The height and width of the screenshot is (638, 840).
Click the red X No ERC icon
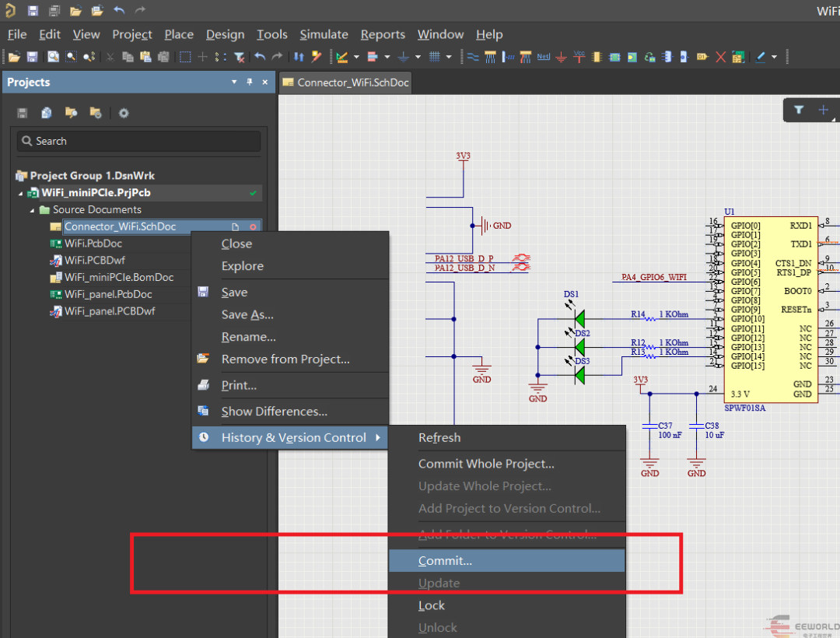(721, 57)
